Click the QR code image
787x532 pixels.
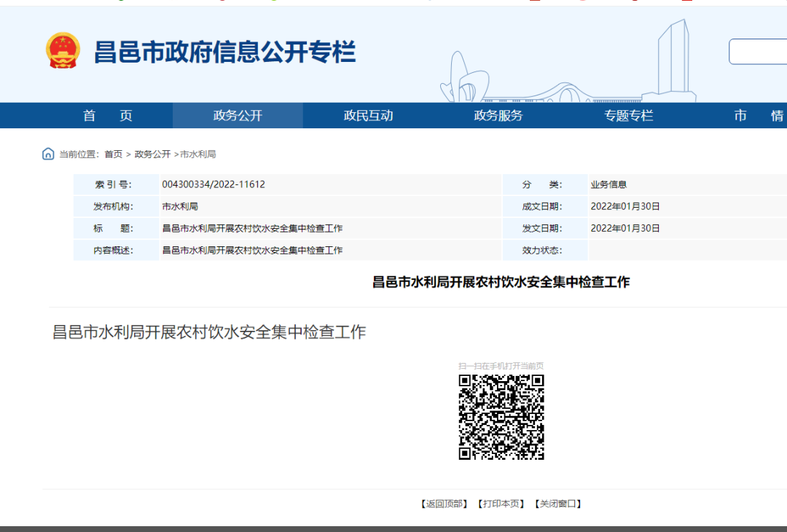(x=501, y=417)
